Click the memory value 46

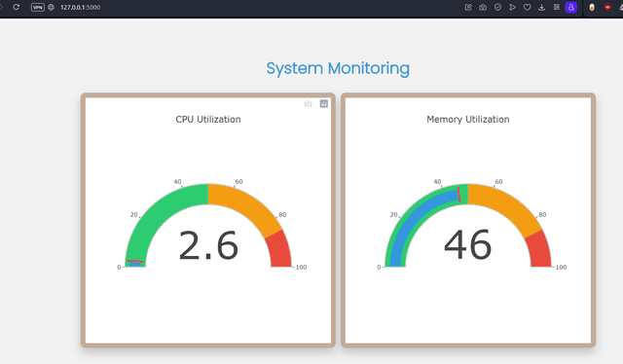pyautogui.click(x=468, y=244)
